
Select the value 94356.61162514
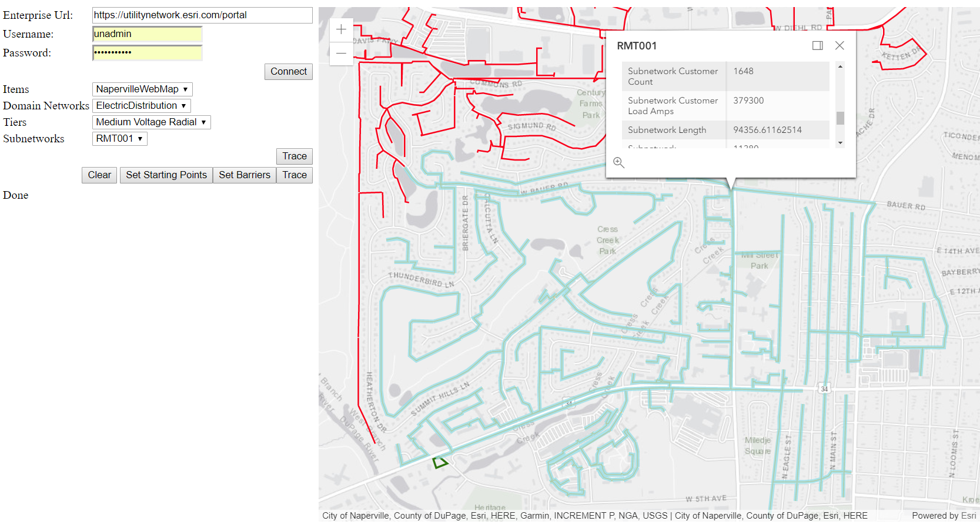tap(767, 130)
